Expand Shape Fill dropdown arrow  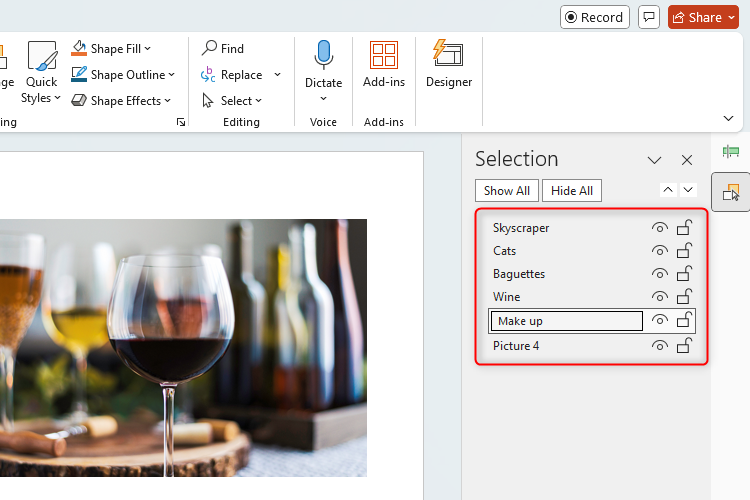(x=147, y=48)
